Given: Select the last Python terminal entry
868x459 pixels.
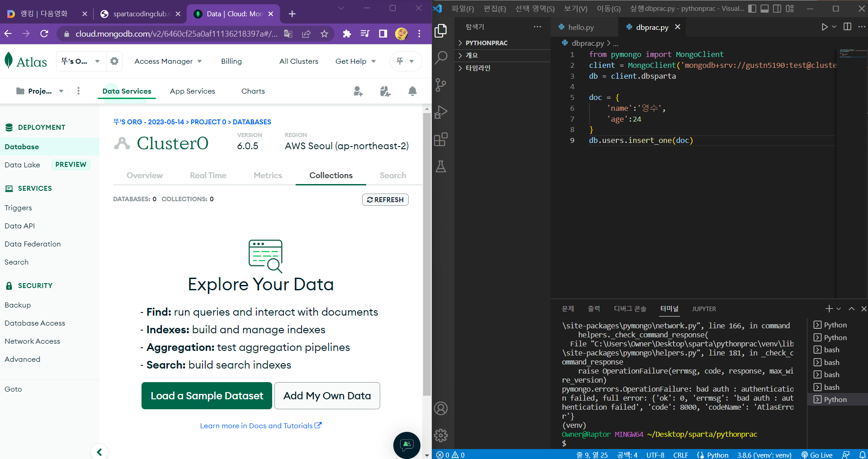Looking at the screenshot, I should coord(835,400).
